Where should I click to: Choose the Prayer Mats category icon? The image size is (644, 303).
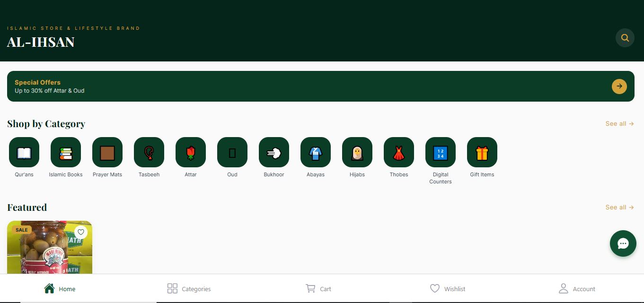point(107,152)
